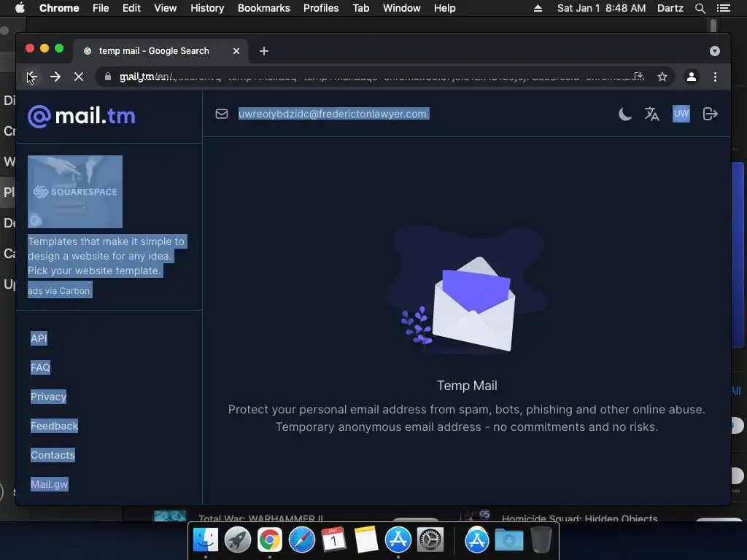The width and height of the screenshot is (747, 560).
Task: Open the App Store icon beside Downloads
Action: coord(477,540)
